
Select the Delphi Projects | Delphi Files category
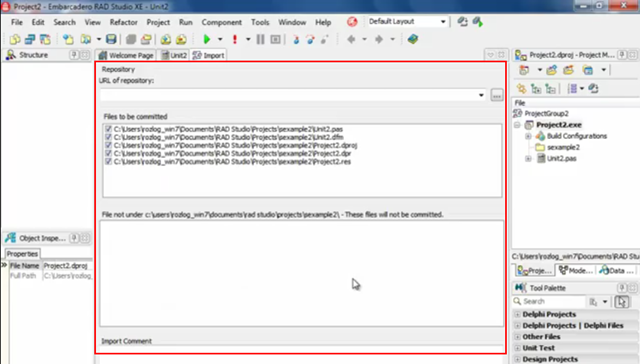click(573, 326)
